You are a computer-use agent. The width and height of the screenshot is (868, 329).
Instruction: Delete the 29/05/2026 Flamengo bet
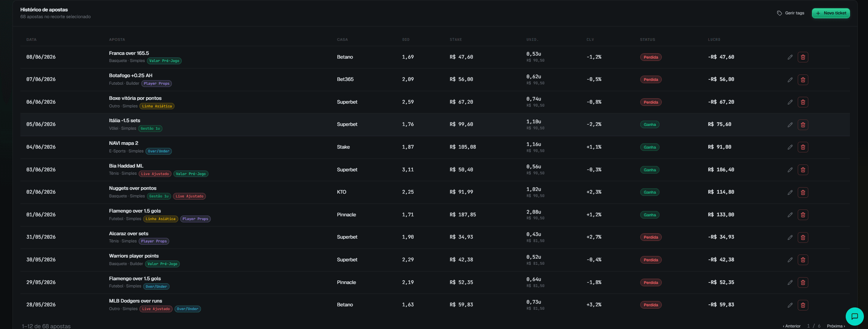pyautogui.click(x=803, y=282)
